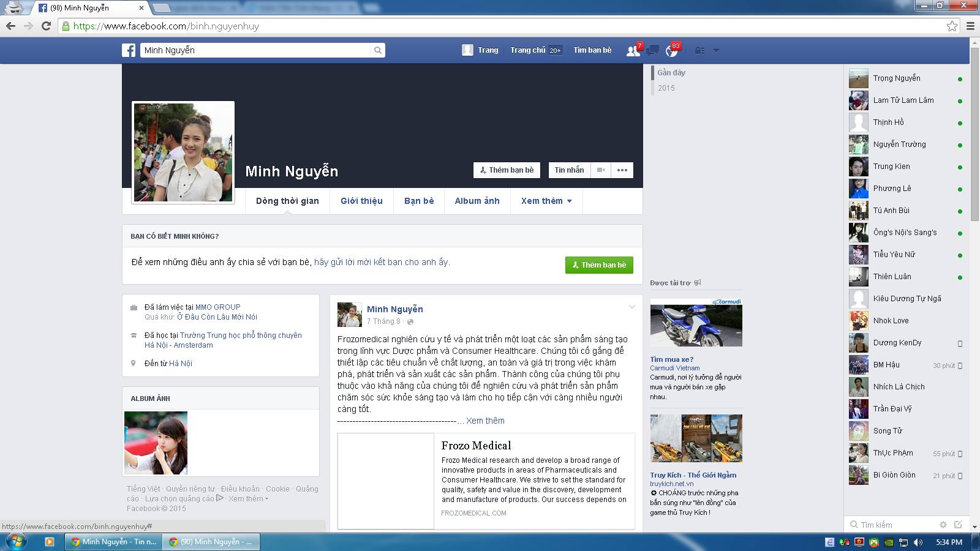Switch to Giới thiệu tab
Image resolution: width=980 pixels, height=551 pixels.
pyautogui.click(x=361, y=201)
